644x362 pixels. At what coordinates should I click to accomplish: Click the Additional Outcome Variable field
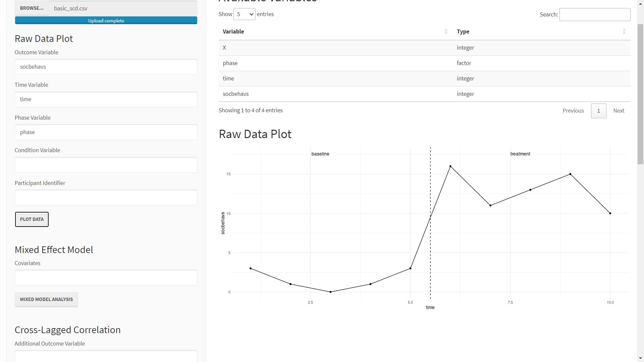(106, 356)
